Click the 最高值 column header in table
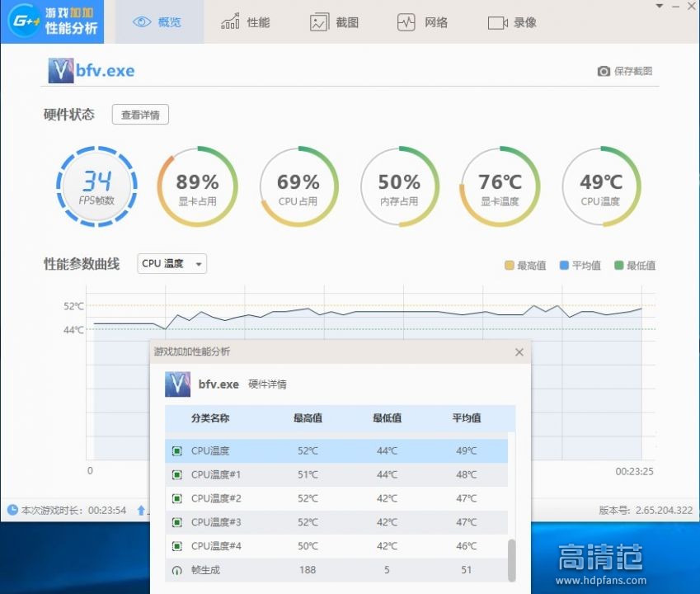Image resolution: width=700 pixels, height=594 pixels. click(308, 418)
